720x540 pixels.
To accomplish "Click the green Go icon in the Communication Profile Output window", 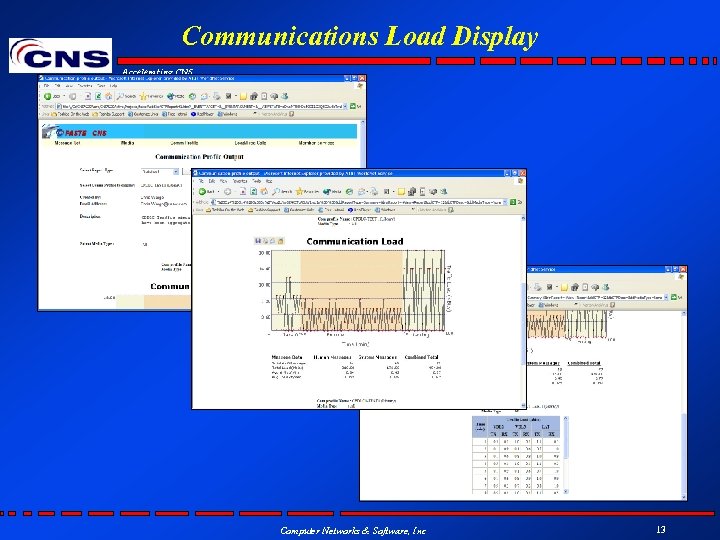I will click(353, 106).
